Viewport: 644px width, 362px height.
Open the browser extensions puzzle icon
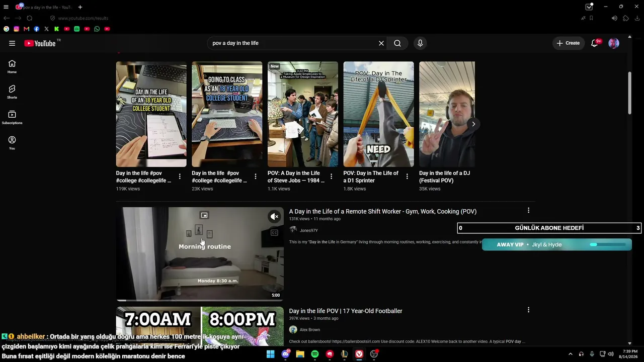click(x=626, y=18)
